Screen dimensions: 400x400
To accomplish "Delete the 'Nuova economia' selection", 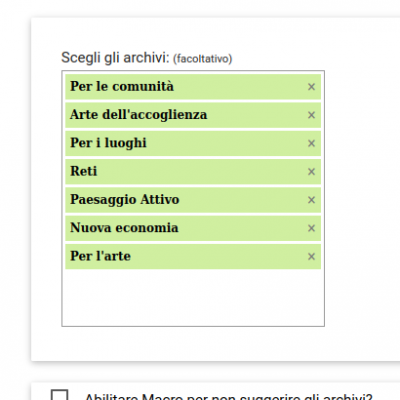I will [x=311, y=228].
